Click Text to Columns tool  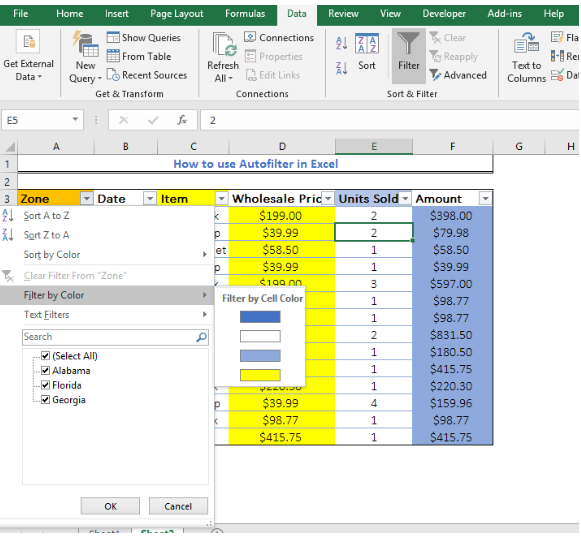527,57
